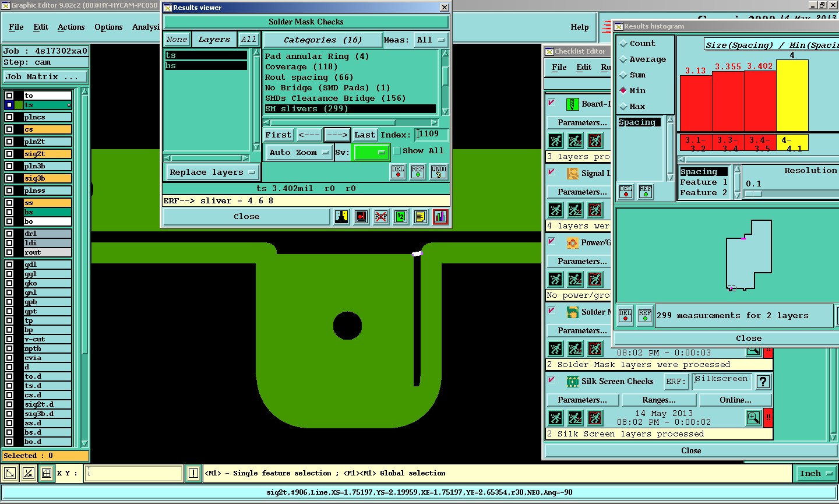839x504 pixels.
Task: Click the question mark help icon near ERF
Action: tap(763, 382)
